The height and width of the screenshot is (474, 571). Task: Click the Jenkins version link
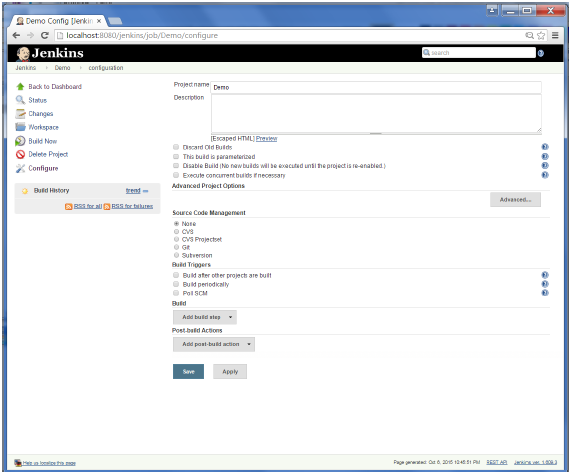pyautogui.click(x=535, y=462)
